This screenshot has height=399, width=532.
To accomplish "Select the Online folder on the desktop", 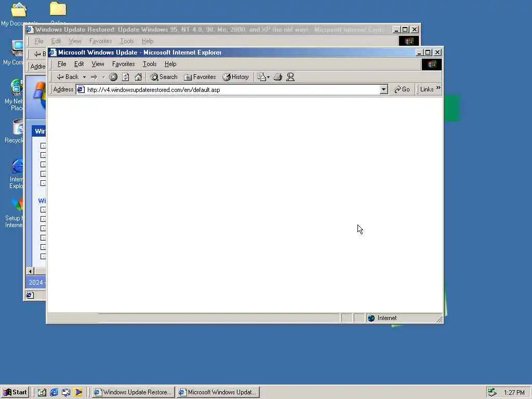I will click(58, 12).
